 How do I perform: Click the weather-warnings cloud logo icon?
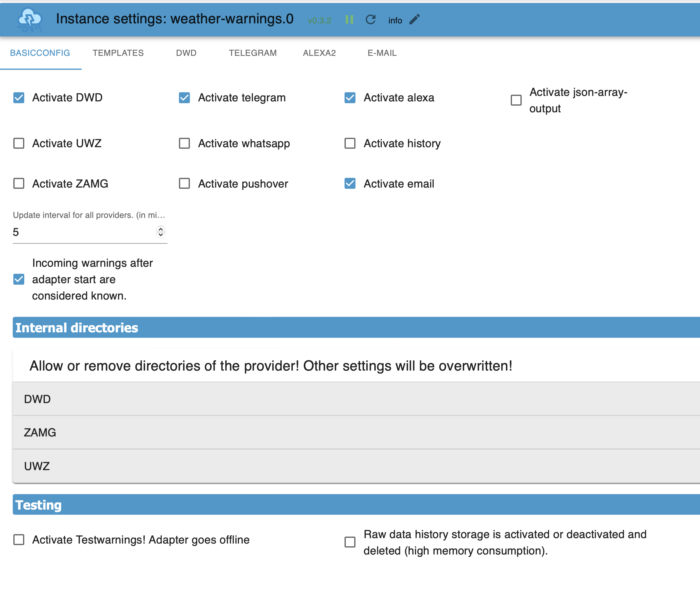30,20
